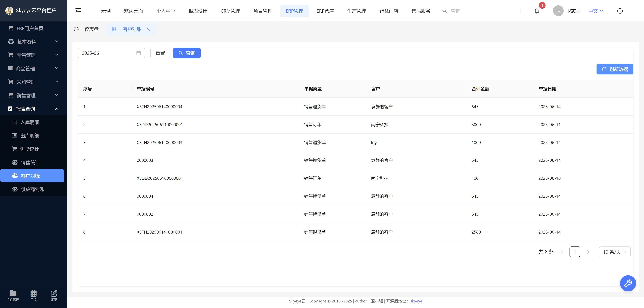Viewport: 644px width, 308px height.
Task: Click the blue 查询 query button
Action: [x=187, y=53]
